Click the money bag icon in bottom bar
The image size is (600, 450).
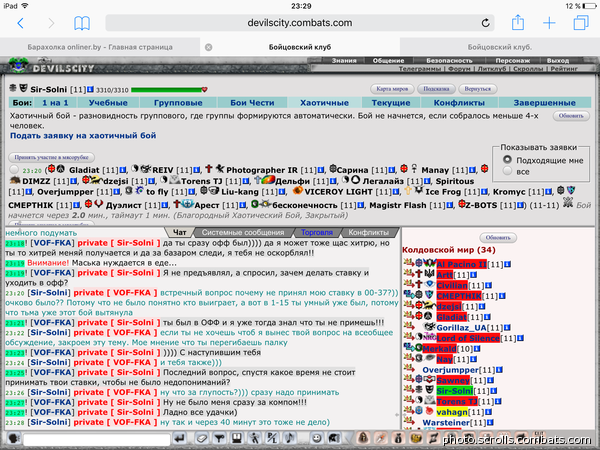(x=398, y=438)
